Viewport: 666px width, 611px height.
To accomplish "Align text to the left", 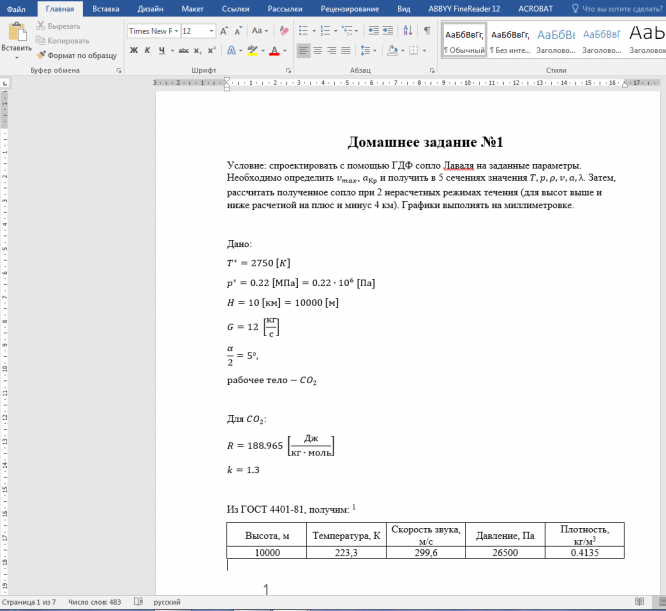I will pyautogui.click(x=303, y=51).
